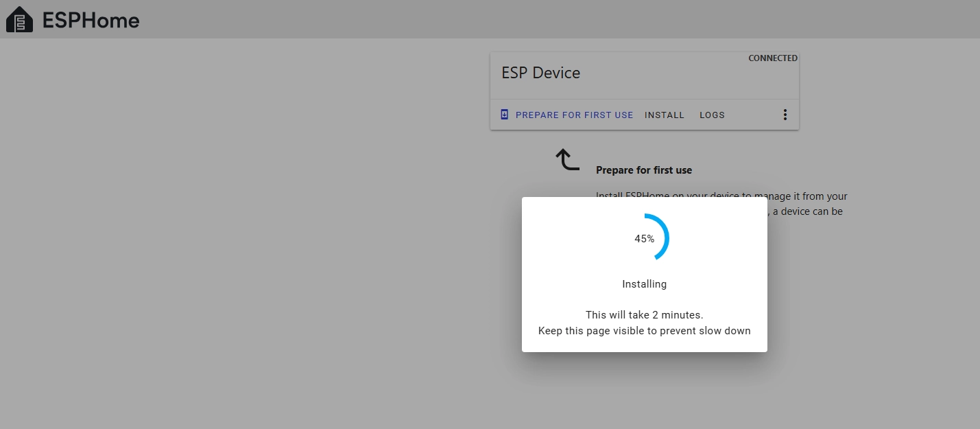Viewport: 980px width, 429px height.
Task: Click the bold 'Prepare for first use' heading
Action: click(x=643, y=170)
